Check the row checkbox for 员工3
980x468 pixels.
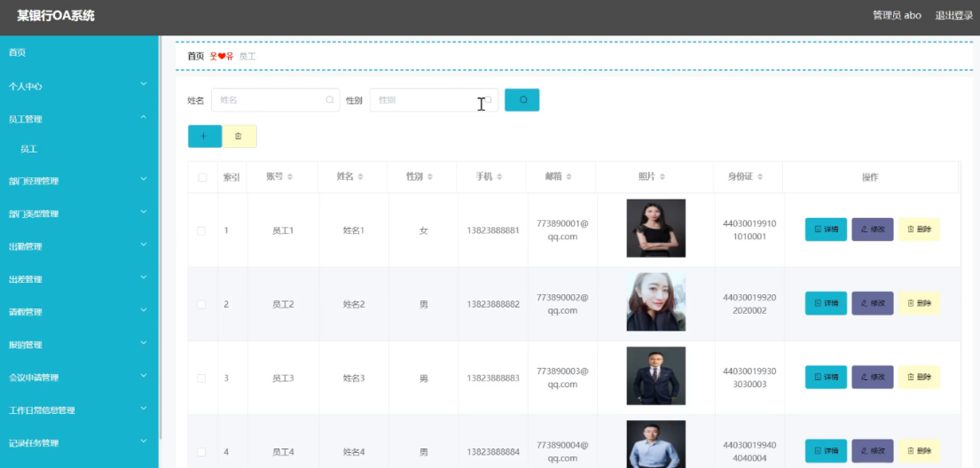(201, 378)
